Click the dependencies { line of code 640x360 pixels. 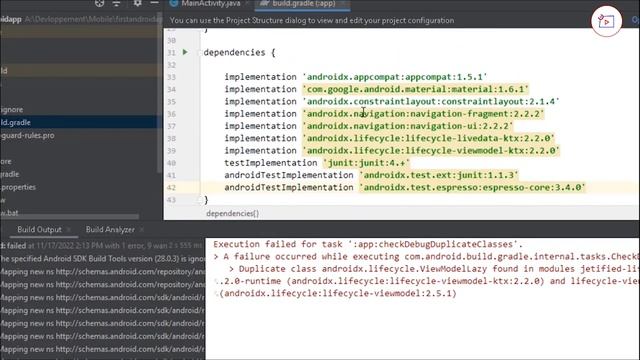coord(239,52)
